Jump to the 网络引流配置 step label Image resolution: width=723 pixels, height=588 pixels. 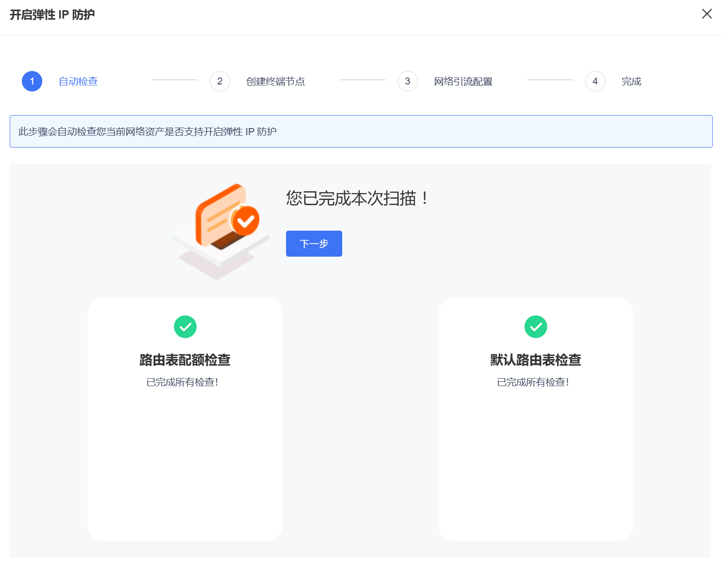[463, 82]
